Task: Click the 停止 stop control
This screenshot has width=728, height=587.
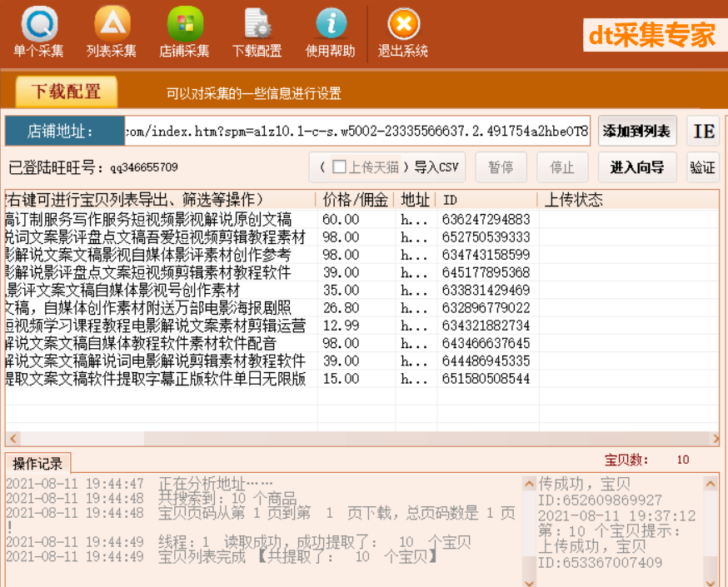Action: pos(562,167)
